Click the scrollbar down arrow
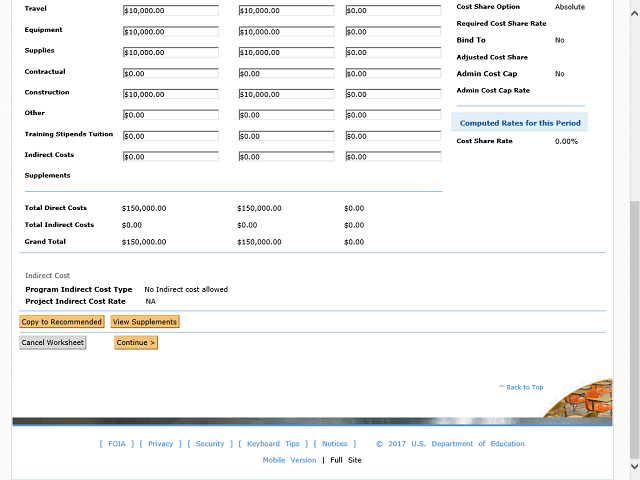The image size is (640, 480). point(635,466)
